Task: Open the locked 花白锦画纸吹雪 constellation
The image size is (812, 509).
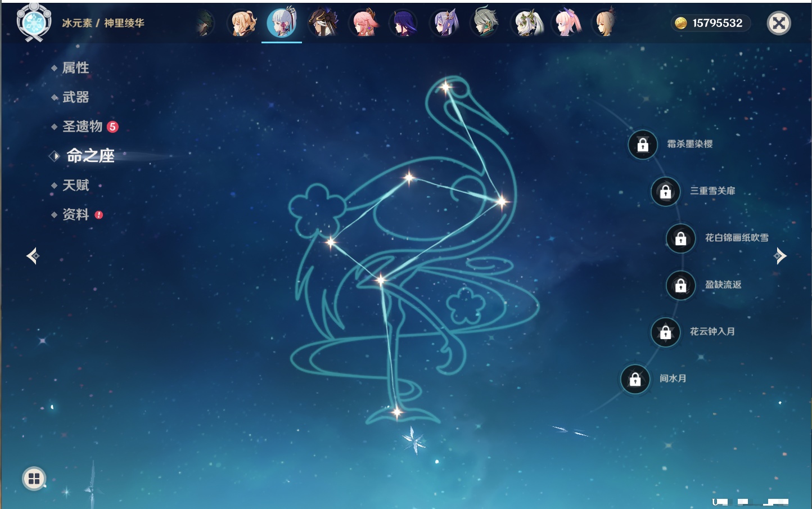Action: click(x=680, y=238)
